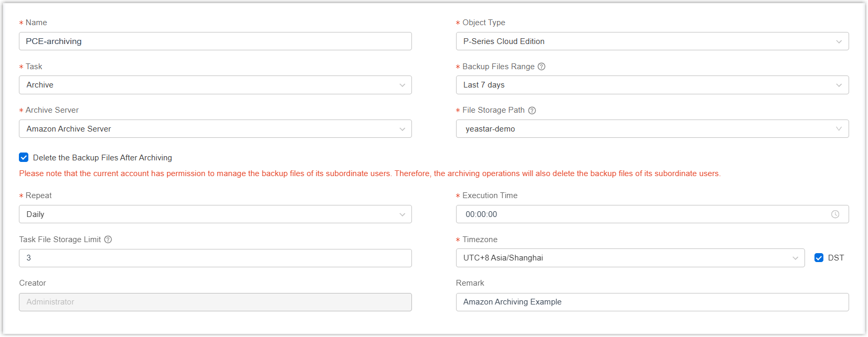Click the Remark text field

pyautogui.click(x=652, y=302)
